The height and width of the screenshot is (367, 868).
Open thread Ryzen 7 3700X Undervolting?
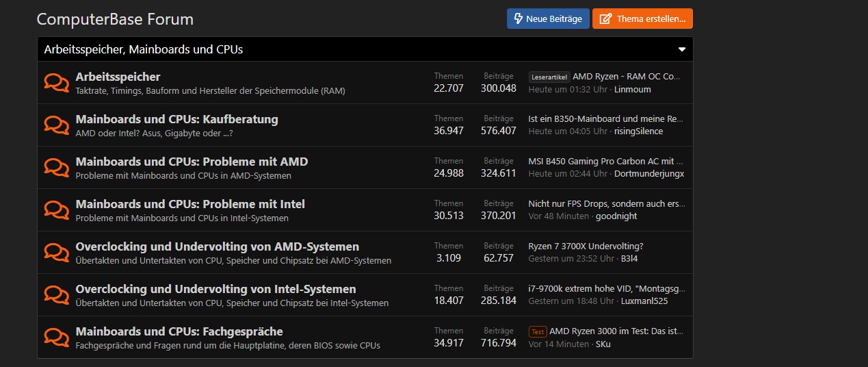586,246
